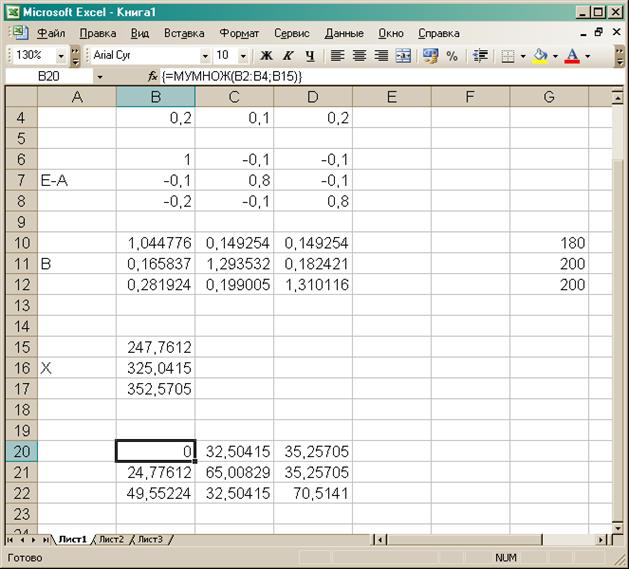Toggle italic formatting (К)
629x569 pixels.
pyautogui.click(x=288, y=55)
